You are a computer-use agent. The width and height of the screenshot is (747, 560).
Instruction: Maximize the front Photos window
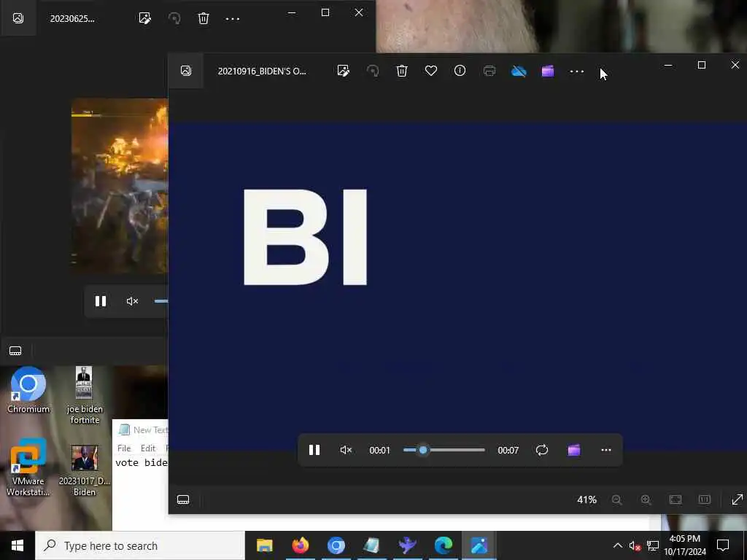[702, 65]
